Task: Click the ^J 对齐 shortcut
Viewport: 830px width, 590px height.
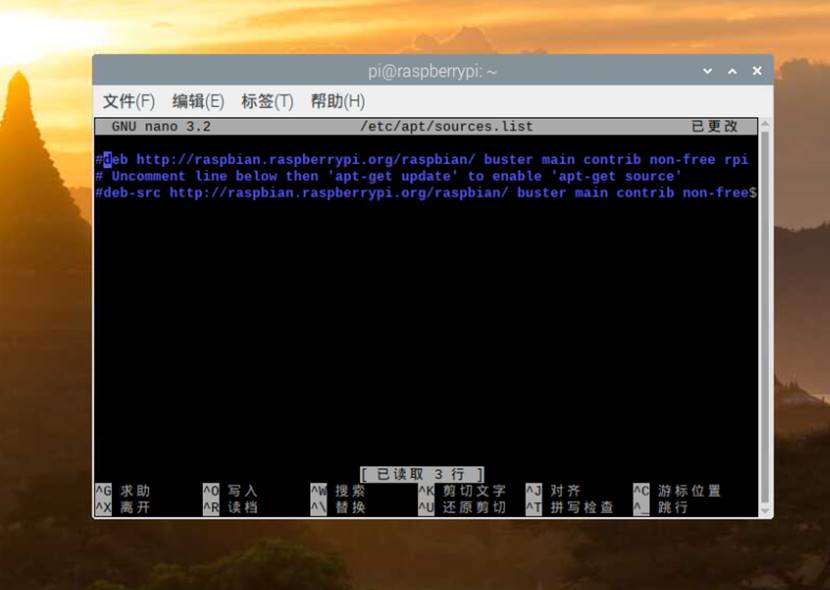Action: tap(553, 491)
